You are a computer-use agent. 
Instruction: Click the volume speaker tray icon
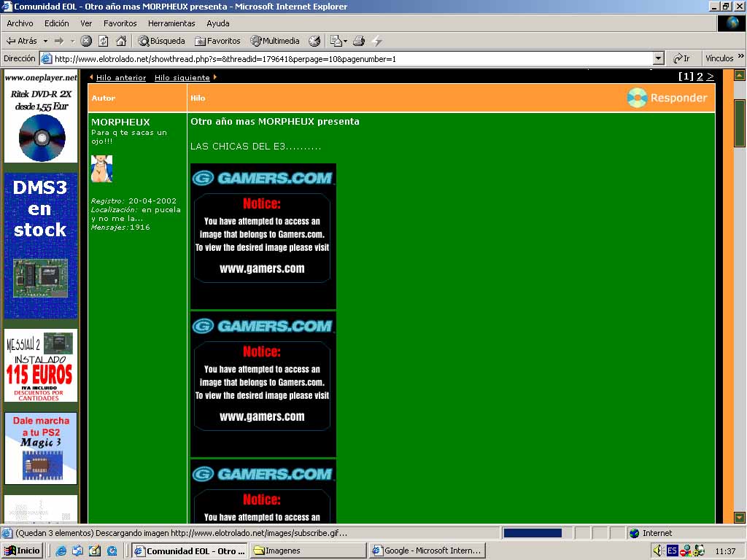coord(659,551)
